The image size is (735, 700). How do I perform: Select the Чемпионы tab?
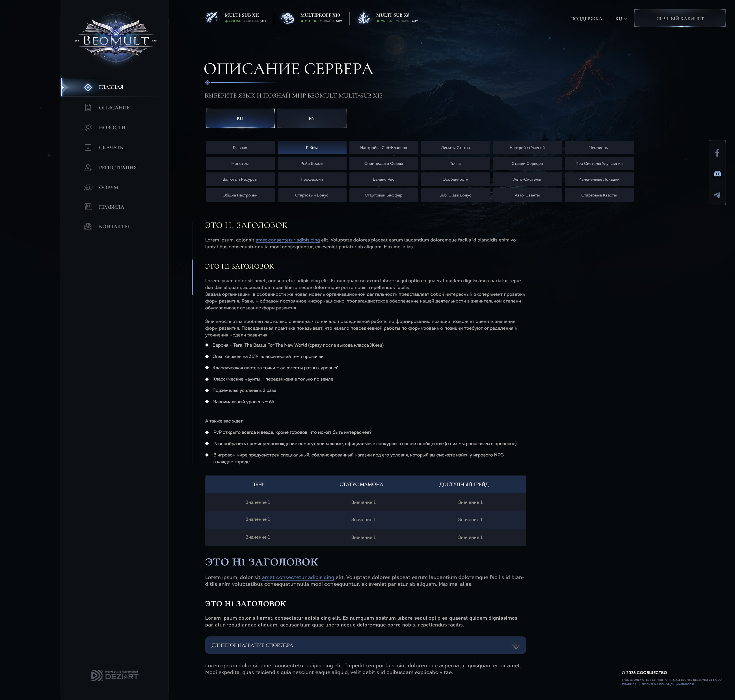tap(599, 148)
